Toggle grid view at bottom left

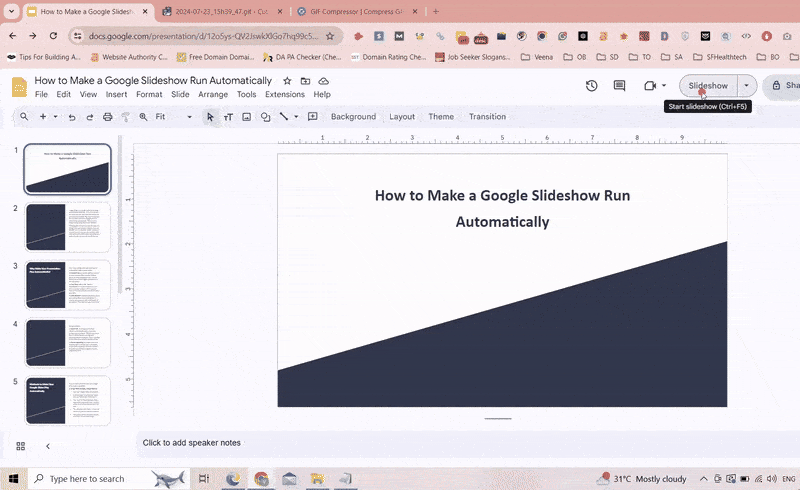pos(20,446)
